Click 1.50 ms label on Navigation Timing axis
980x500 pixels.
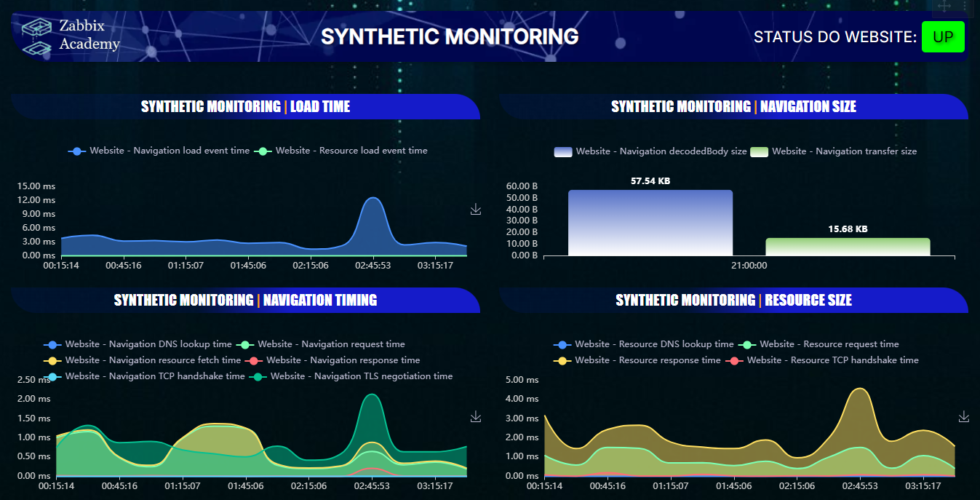pos(34,418)
